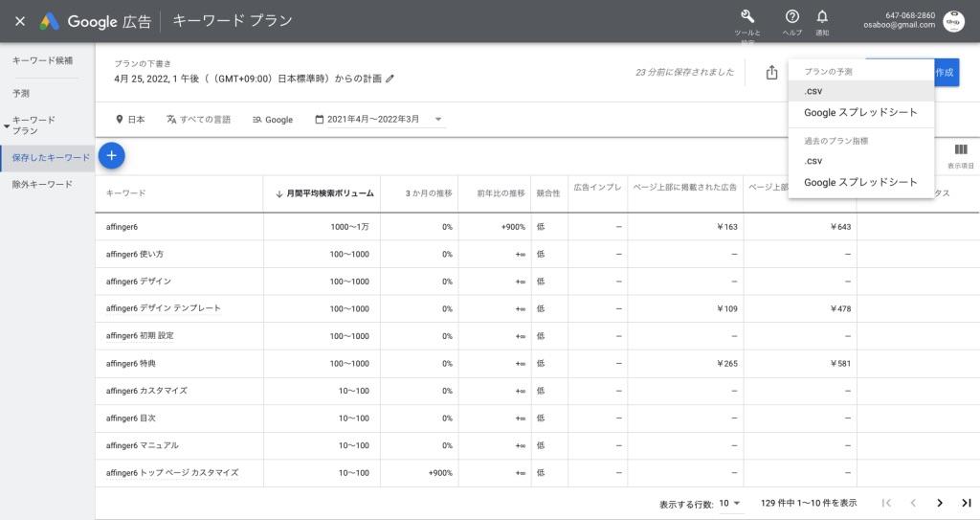Open rows-per-page dropdown showing 10
This screenshot has height=520, width=980.
point(729,503)
